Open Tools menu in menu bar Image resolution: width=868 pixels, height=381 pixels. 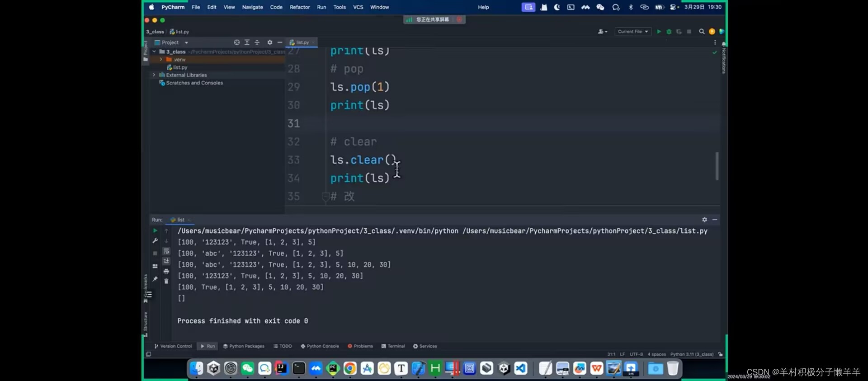[x=340, y=7]
